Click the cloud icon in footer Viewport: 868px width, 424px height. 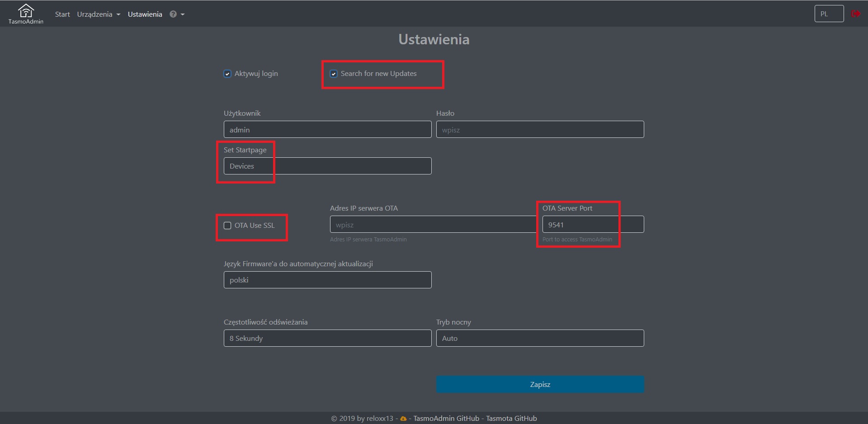(x=403, y=419)
